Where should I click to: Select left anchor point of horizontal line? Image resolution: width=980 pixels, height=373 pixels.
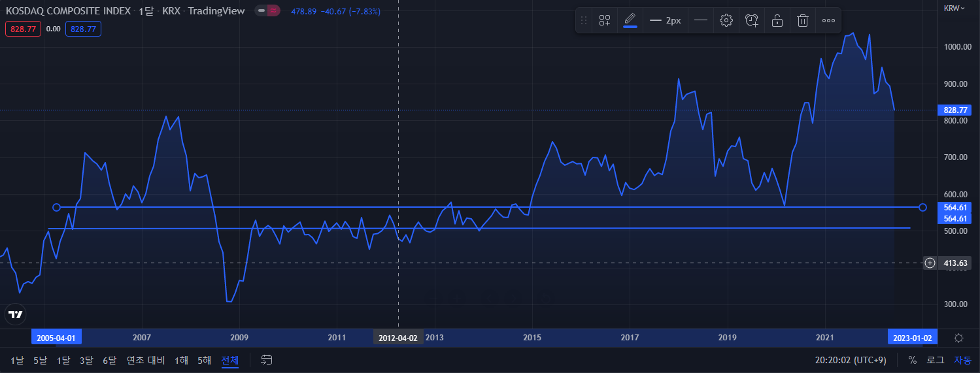click(56, 207)
